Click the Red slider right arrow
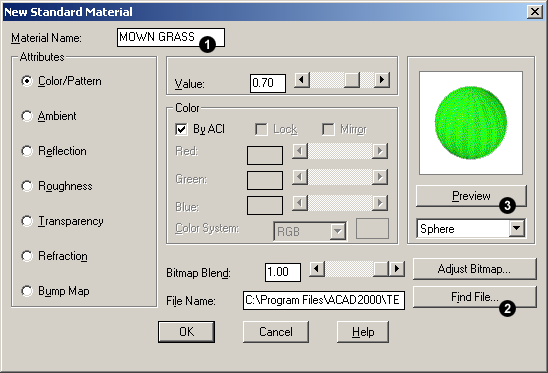The width and height of the screenshot is (548, 373). pyautogui.click(x=380, y=151)
